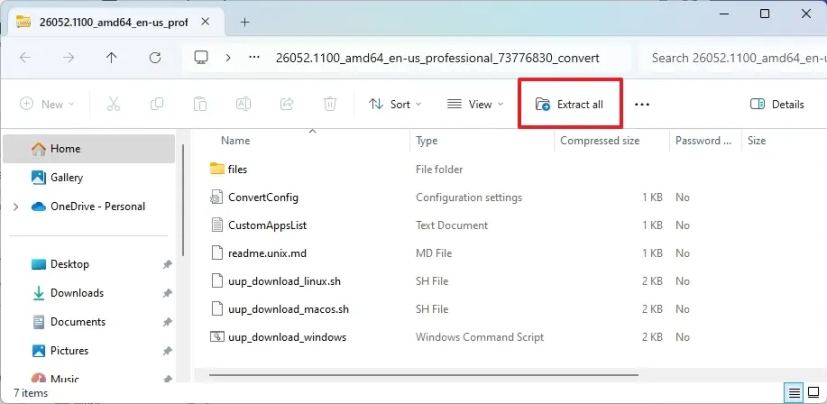
Task: Click the Cut scissors icon
Action: [x=113, y=104]
